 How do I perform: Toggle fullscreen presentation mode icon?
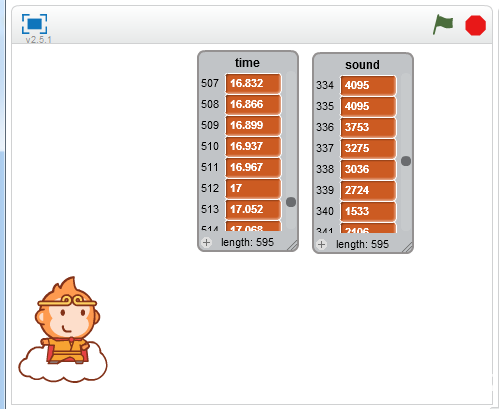(34, 24)
